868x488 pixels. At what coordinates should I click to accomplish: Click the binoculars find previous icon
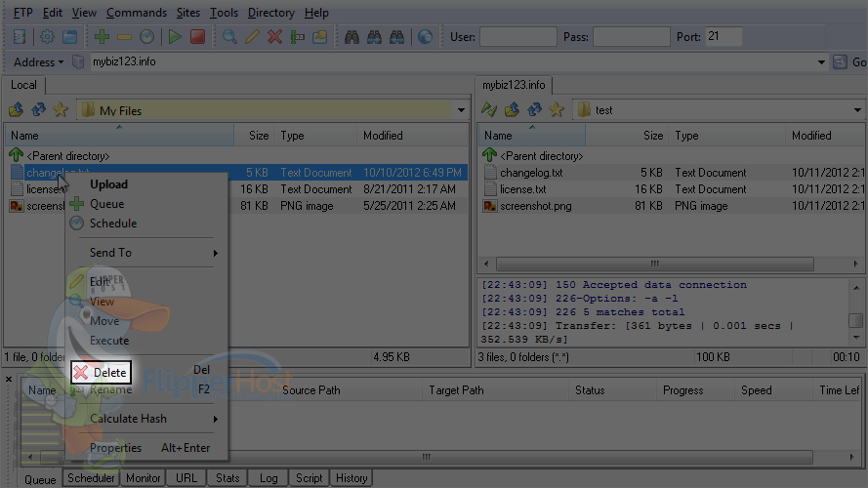coord(397,37)
